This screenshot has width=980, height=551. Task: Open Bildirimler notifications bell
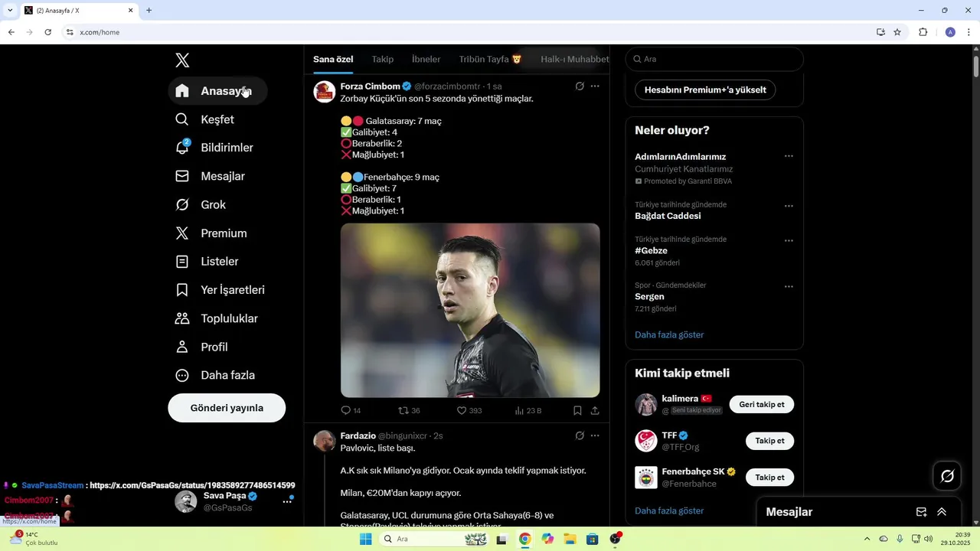(x=214, y=148)
